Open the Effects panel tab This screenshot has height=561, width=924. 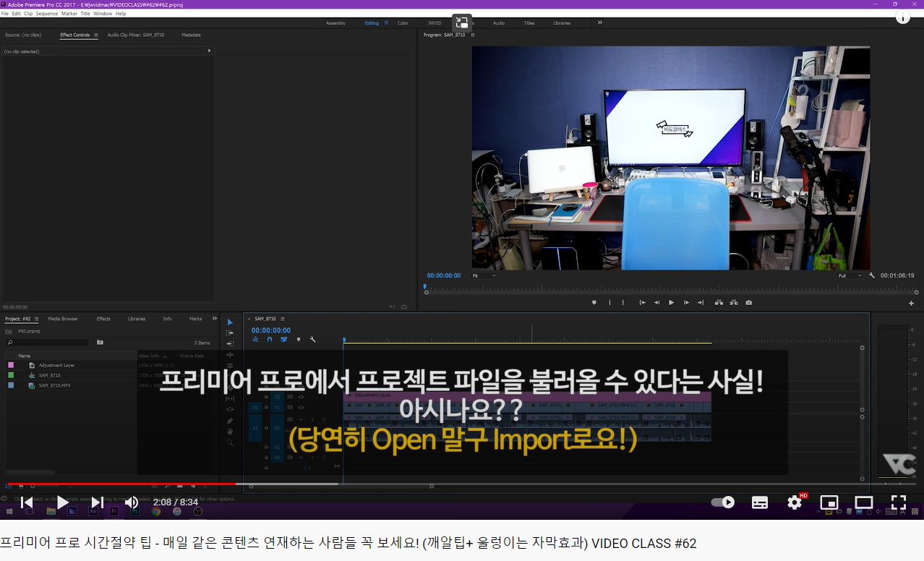[x=103, y=319]
